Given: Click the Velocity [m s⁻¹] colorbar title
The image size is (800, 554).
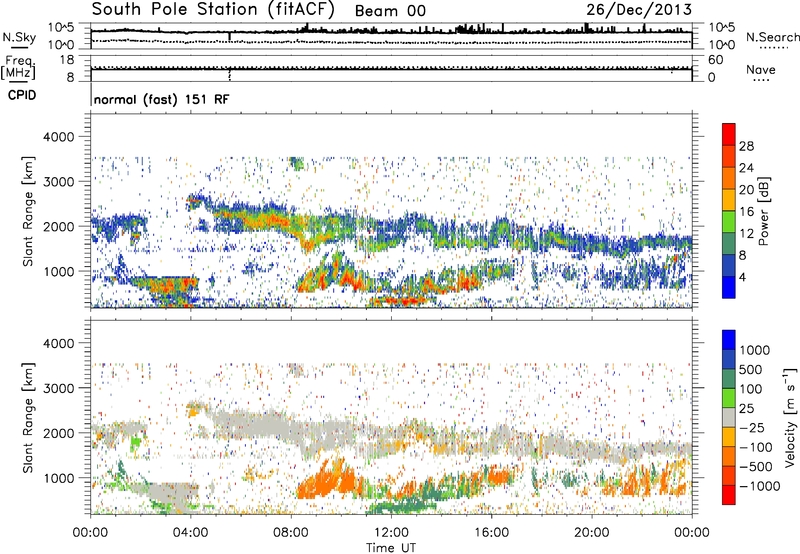Looking at the screenshot, I should pyautogui.click(x=790, y=417).
